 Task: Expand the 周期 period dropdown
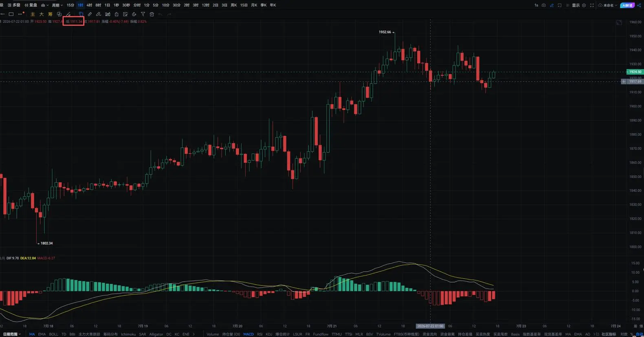click(57, 5)
